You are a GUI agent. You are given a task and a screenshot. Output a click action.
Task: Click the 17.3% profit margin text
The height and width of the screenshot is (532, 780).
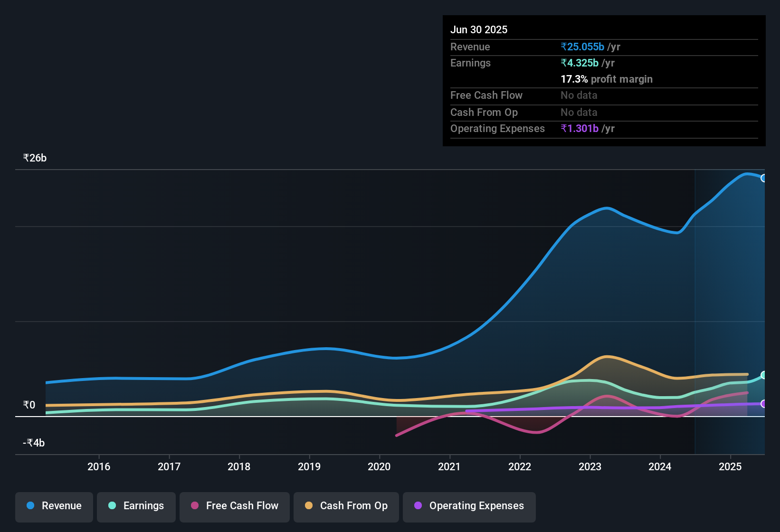[607, 79]
